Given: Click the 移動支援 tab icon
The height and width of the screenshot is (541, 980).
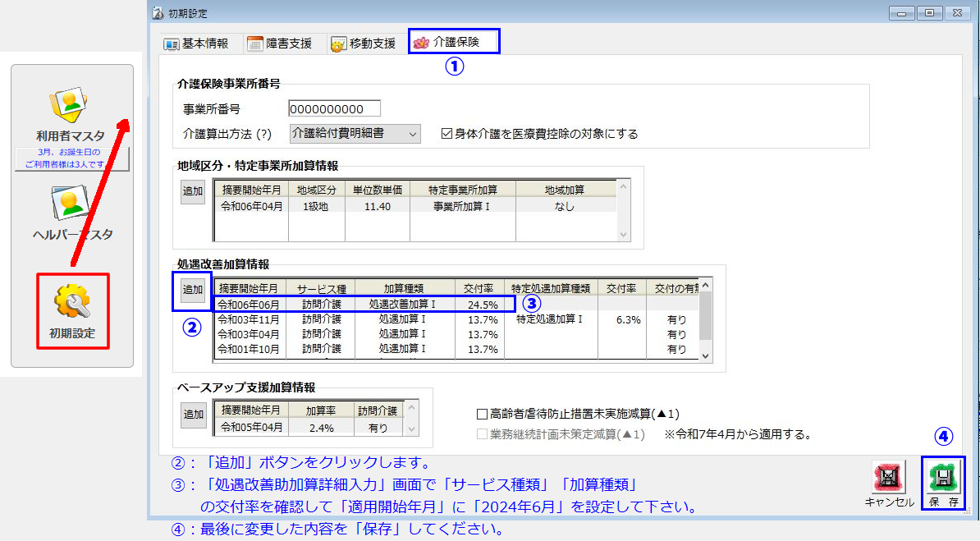Looking at the screenshot, I should [338, 44].
